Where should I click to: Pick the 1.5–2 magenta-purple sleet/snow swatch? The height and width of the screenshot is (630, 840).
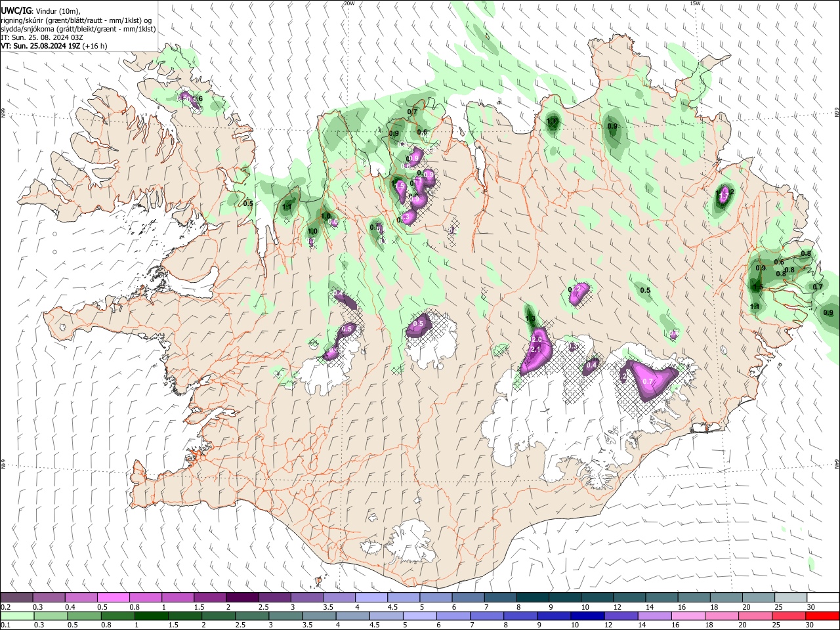tap(209, 598)
